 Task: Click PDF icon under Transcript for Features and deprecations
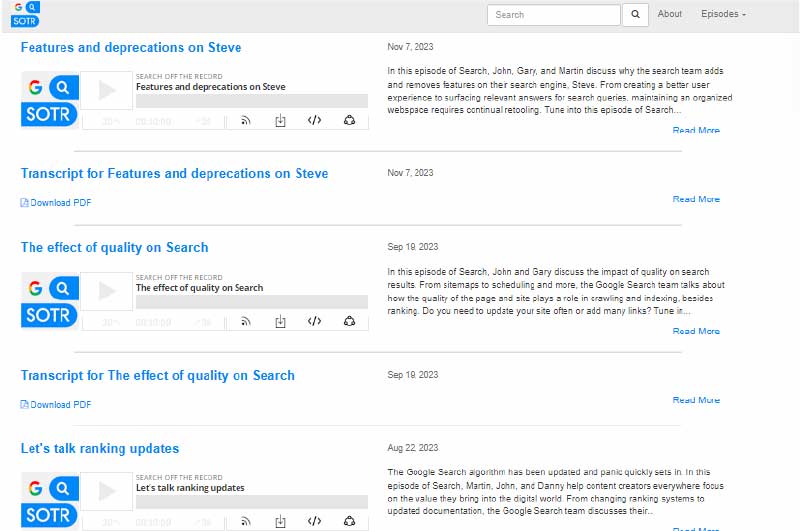click(x=24, y=203)
